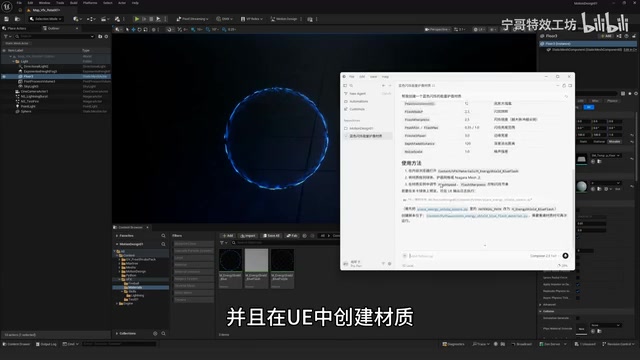Image resolution: width=640 pixels, height=360 pixels.
Task: Open the DMX toolbar dropdown
Action: point(224,19)
